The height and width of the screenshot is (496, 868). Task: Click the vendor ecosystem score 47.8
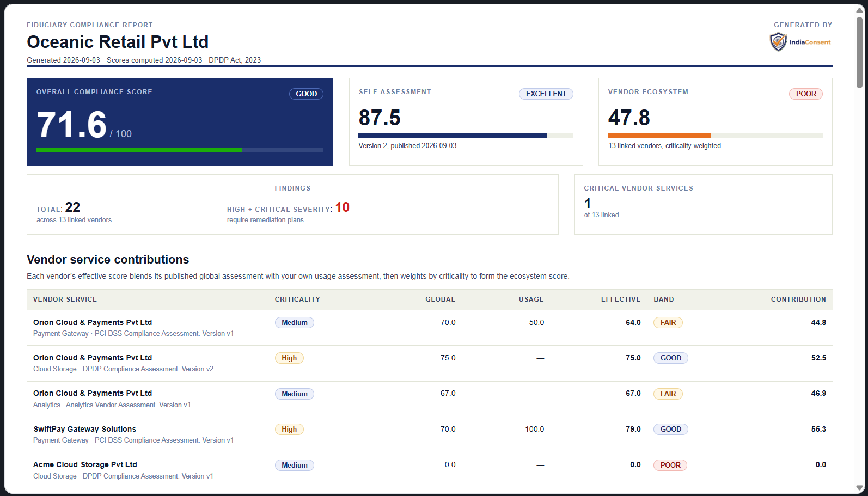[629, 118]
